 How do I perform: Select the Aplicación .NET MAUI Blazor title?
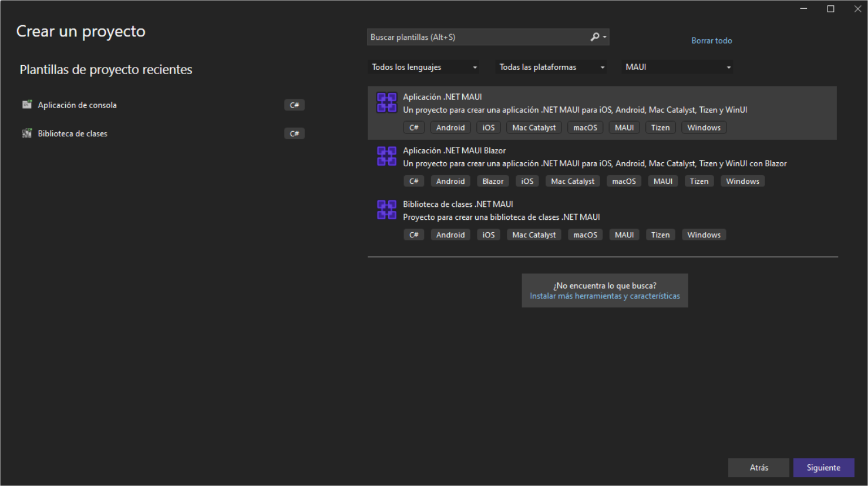click(454, 150)
